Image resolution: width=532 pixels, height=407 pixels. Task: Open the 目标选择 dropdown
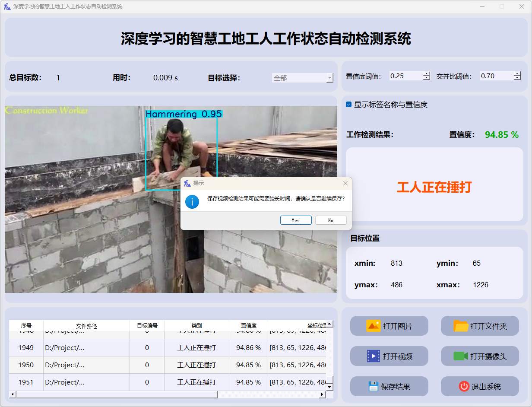click(x=302, y=78)
